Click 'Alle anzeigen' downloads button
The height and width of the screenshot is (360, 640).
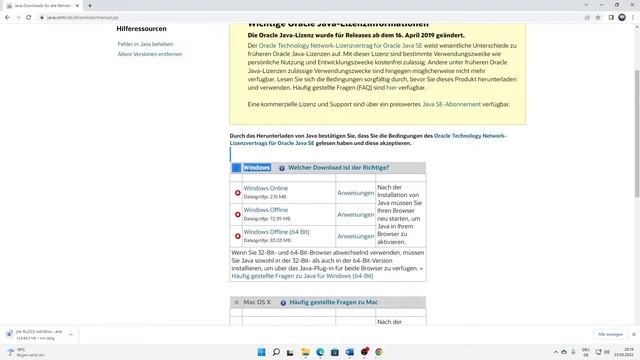610,334
